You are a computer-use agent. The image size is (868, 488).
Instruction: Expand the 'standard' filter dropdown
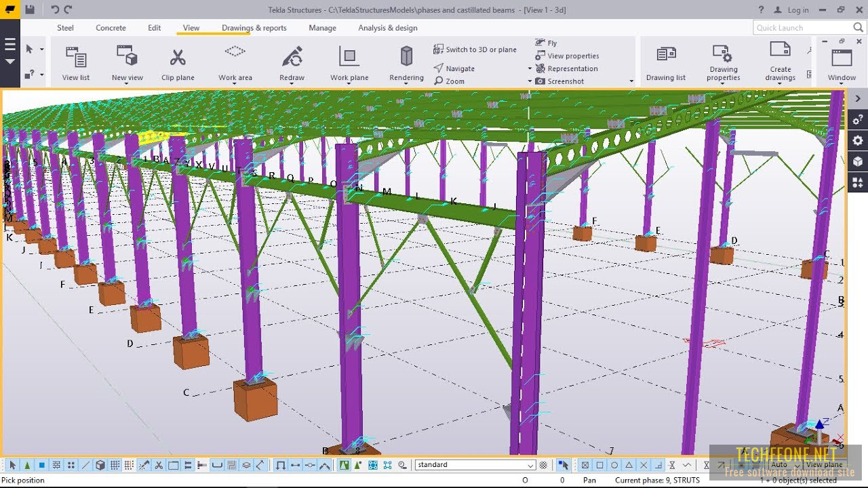(530, 465)
